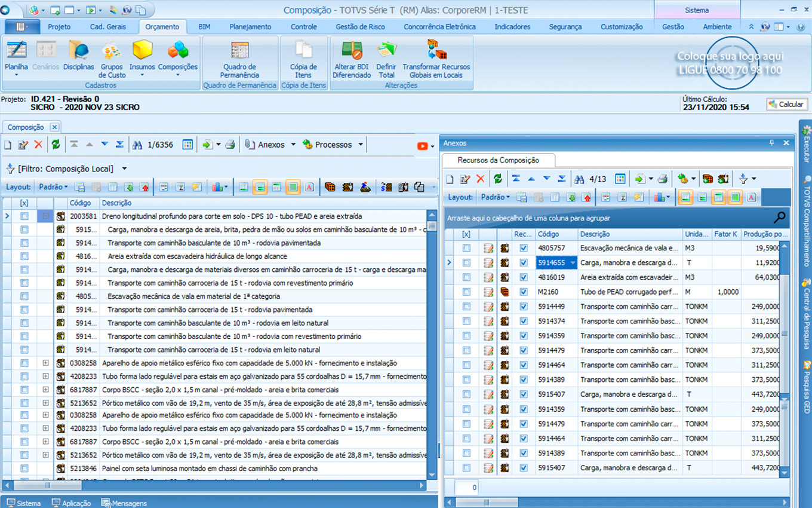Expand the Processos dropdown
Screen dimensions: 812x508
[x=360, y=145]
